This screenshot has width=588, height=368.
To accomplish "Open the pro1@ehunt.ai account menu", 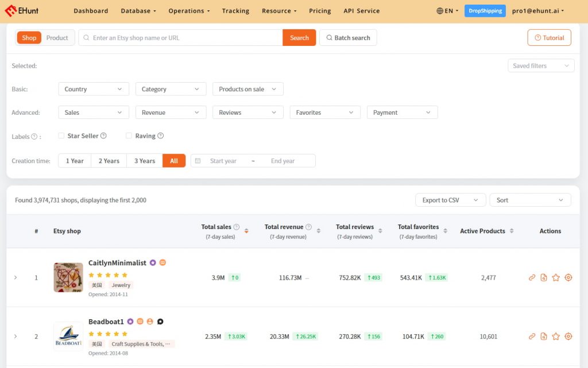I will pos(537,11).
